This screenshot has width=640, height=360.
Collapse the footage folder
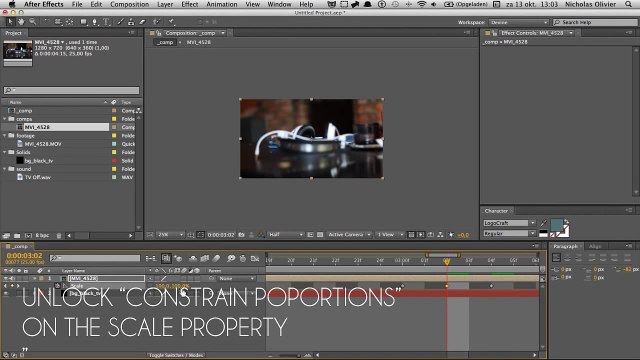pos(5,136)
